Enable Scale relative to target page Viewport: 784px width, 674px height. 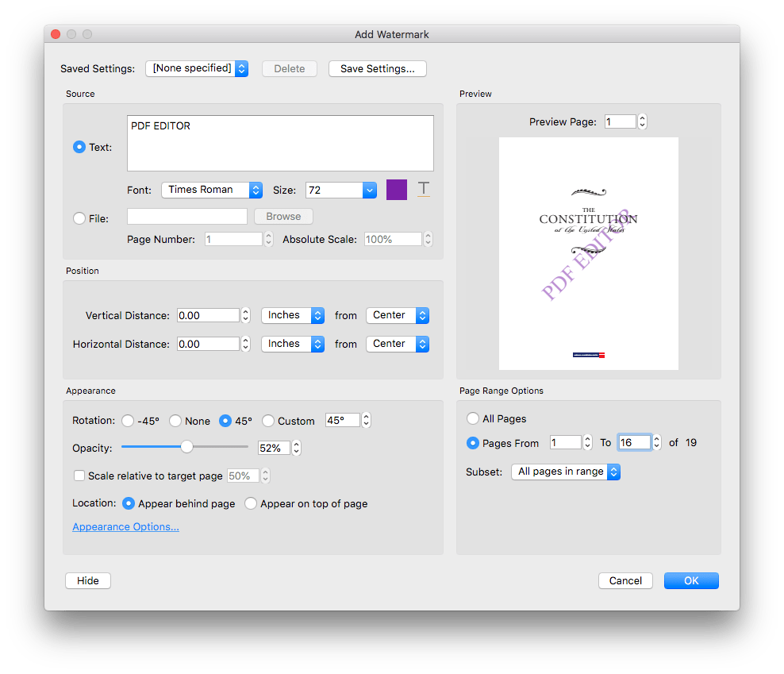(79, 476)
